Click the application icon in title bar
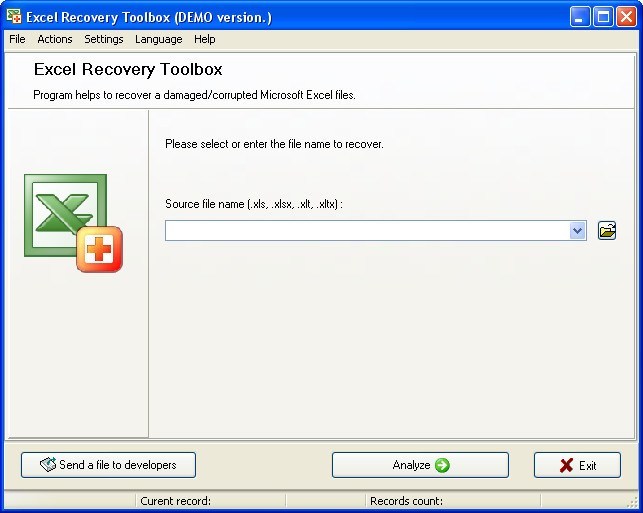The image size is (643, 513). click(14, 17)
